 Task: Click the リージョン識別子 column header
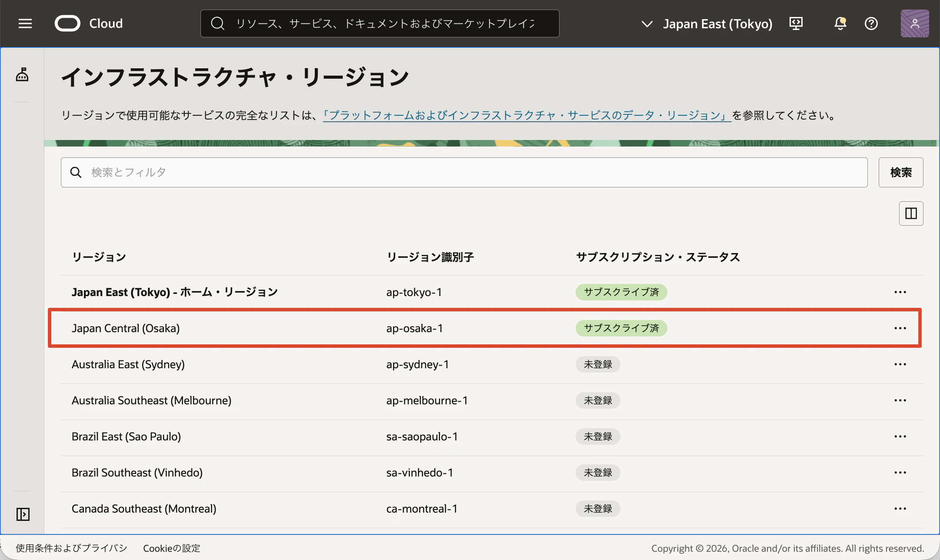pos(430,257)
